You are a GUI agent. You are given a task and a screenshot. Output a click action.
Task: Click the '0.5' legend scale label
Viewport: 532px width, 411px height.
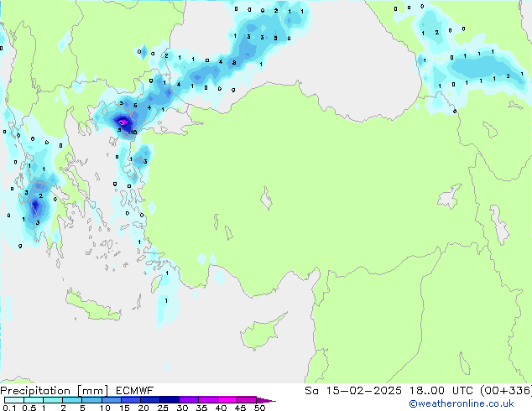coord(29,408)
